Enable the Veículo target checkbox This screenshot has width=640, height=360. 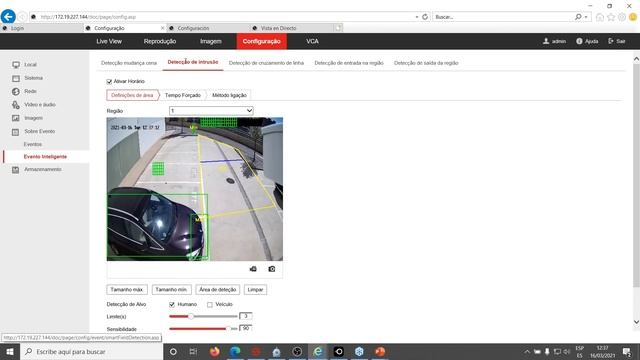pos(210,304)
